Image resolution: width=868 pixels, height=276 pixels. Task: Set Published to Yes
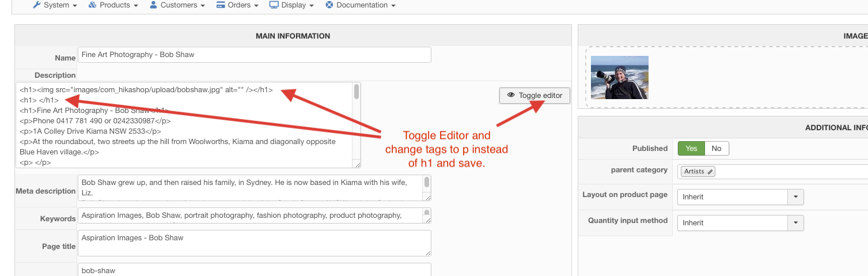coord(691,149)
